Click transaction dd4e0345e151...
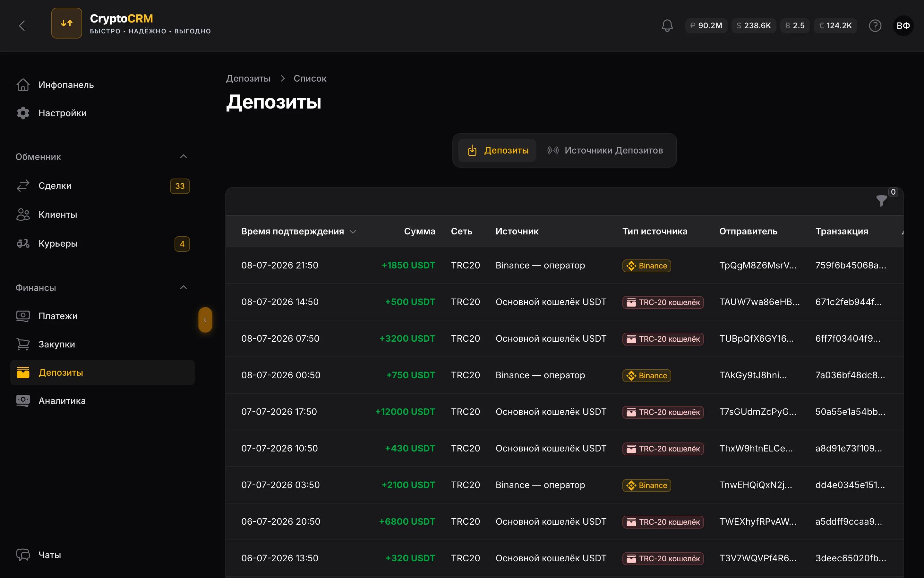Screen dimensions: 924x578 (850, 485)
